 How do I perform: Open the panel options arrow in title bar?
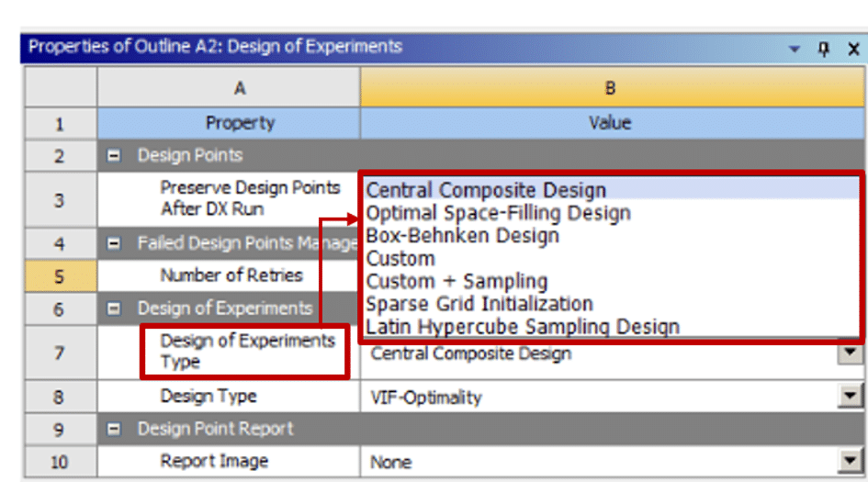point(794,50)
